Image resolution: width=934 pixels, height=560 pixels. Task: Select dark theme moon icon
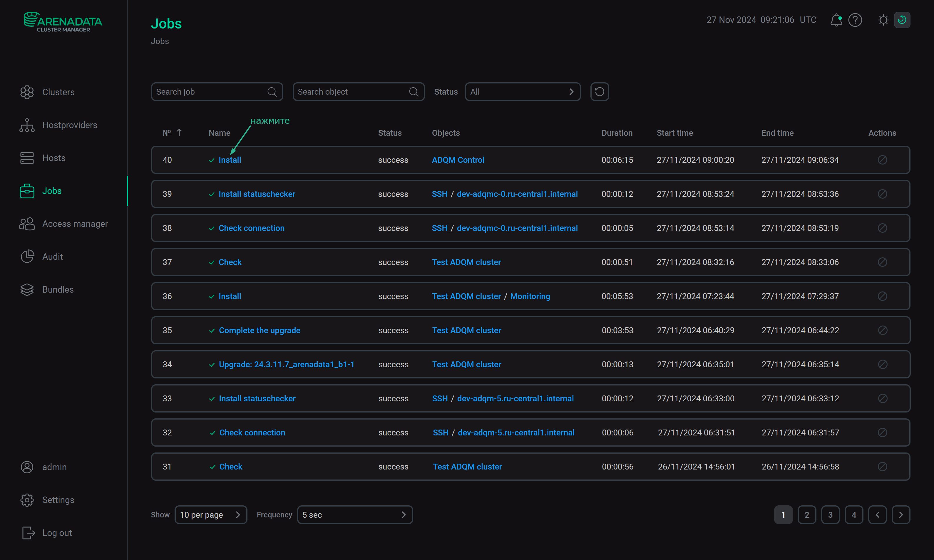click(902, 20)
